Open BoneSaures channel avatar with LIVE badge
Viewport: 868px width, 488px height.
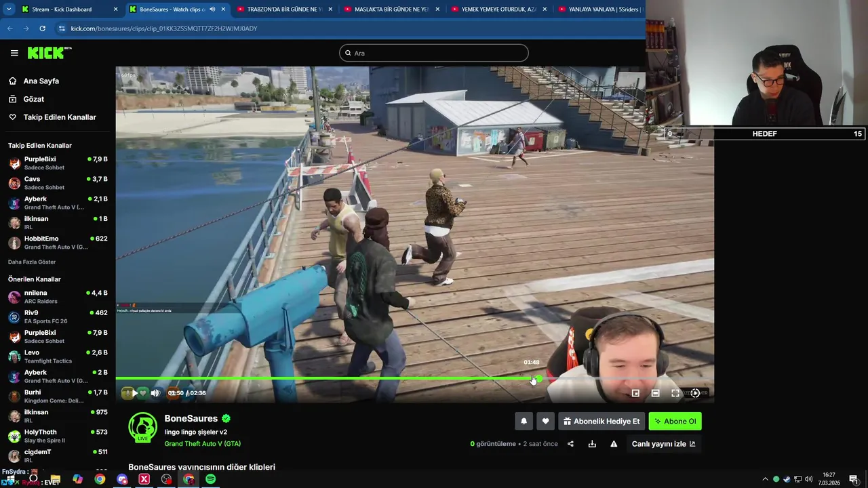pos(142,427)
